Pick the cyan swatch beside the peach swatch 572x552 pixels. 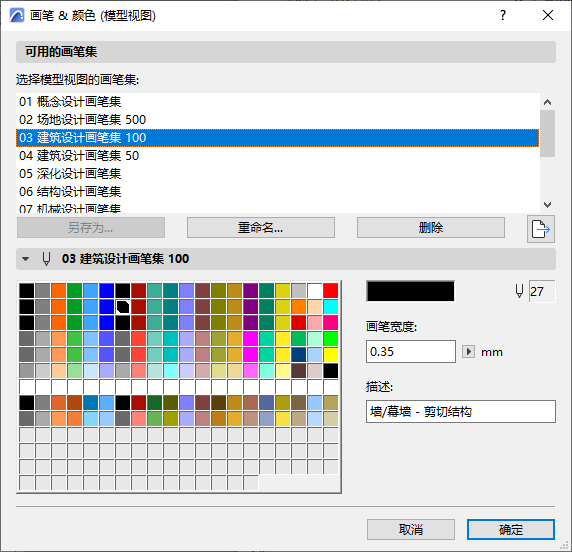[331, 307]
